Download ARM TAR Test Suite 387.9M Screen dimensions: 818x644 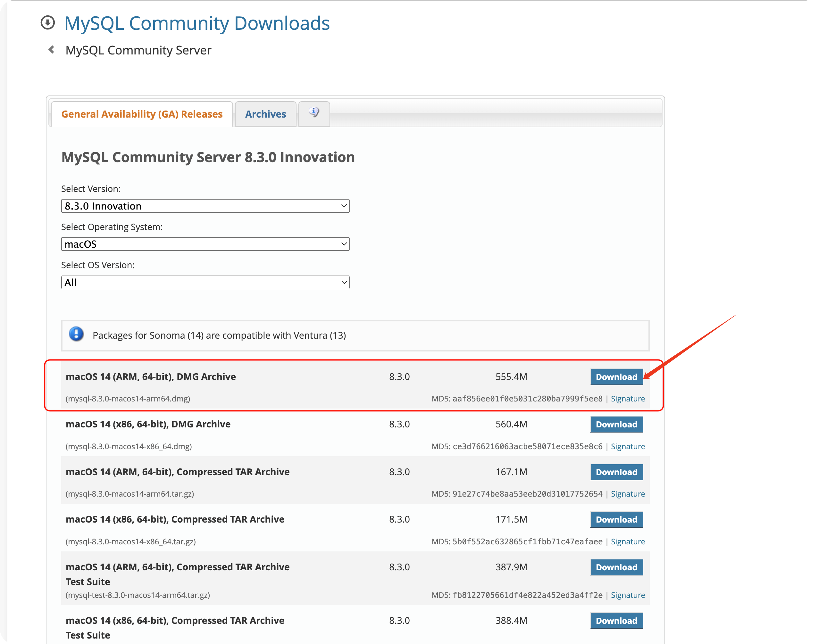[616, 567]
